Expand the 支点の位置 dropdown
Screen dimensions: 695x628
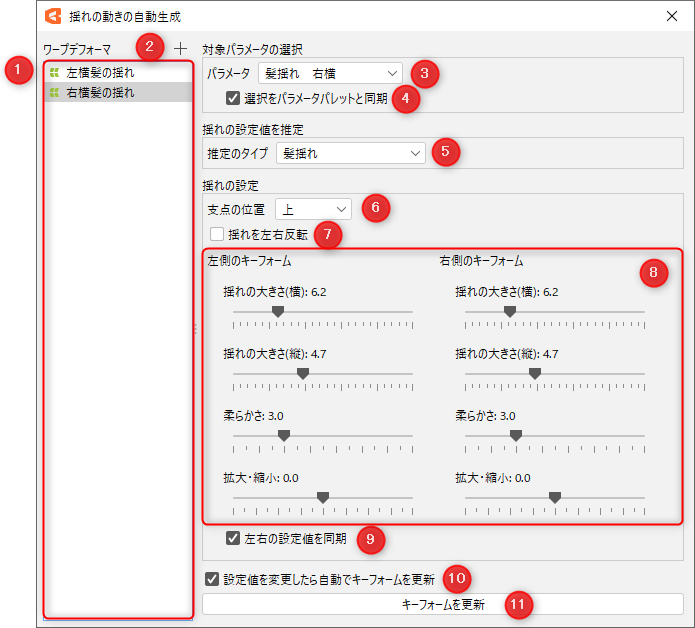point(314,209)
